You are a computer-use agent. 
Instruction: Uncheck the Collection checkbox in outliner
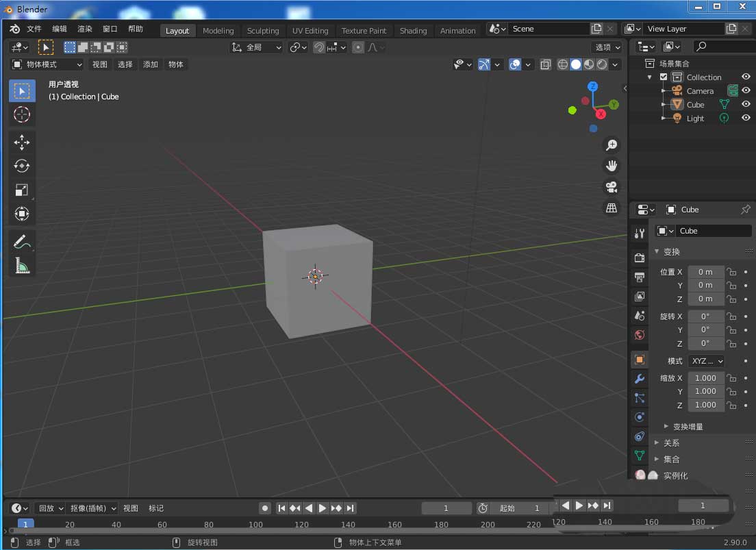tap(663, 77)
